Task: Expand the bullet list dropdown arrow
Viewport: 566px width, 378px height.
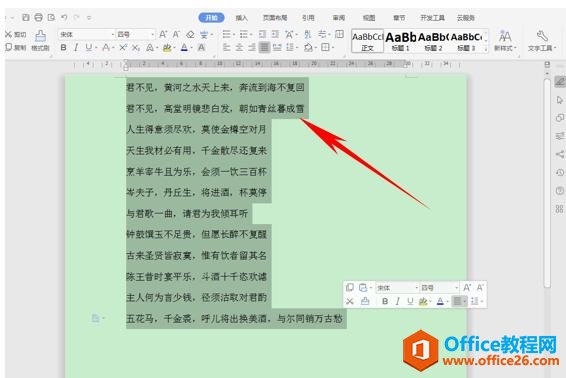Action: pos(234,35)
